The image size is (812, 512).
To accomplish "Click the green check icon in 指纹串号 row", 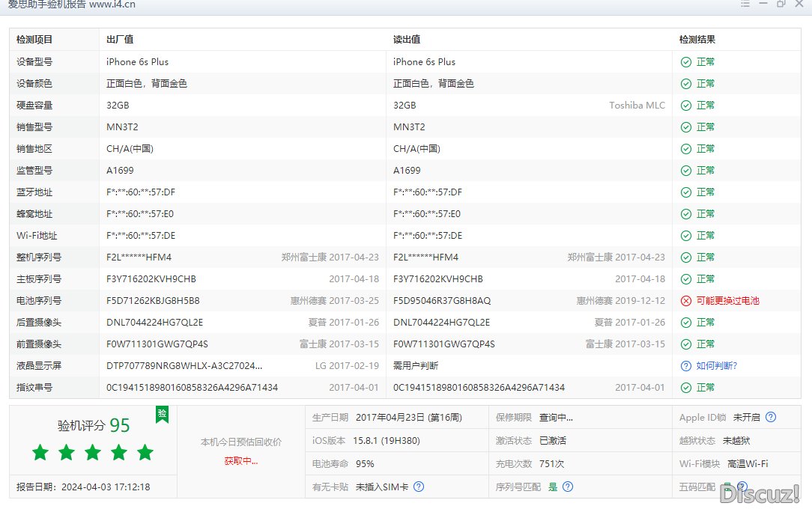I will pyautogui.click(x=685, y=388).
